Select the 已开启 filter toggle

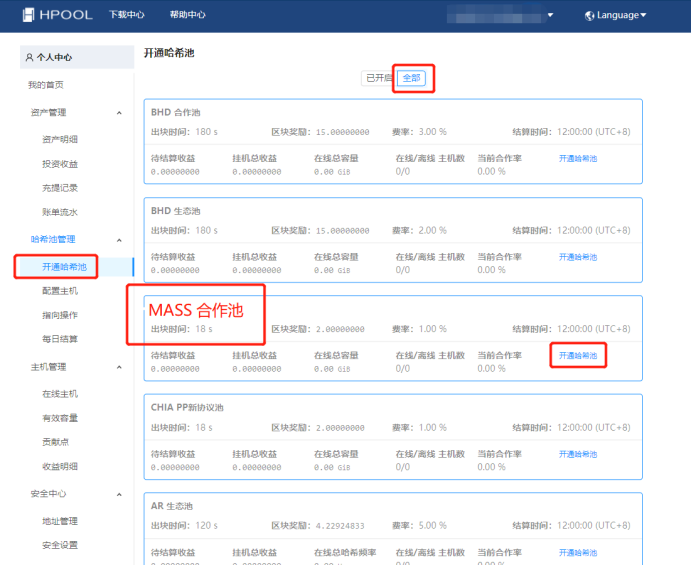click(379, 78)
